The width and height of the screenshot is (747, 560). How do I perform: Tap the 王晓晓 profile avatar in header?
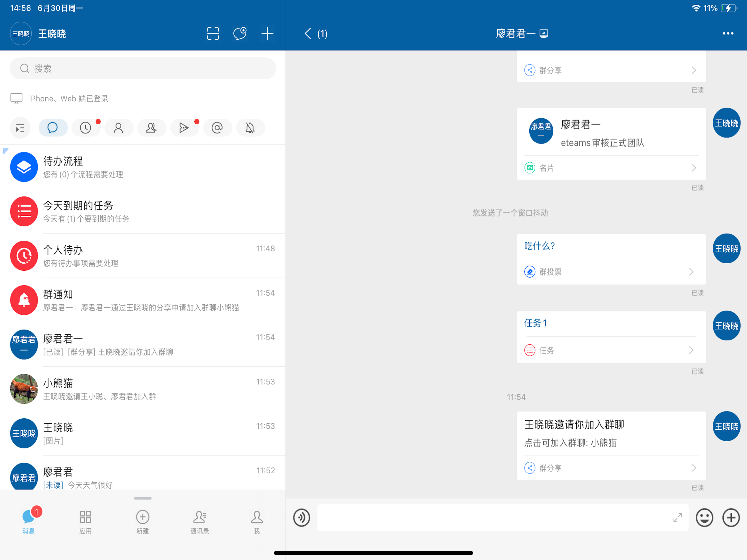(21, 34)
